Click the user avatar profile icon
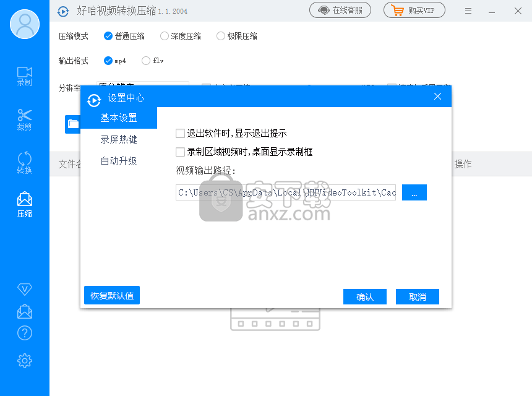 tap(25, 24)
